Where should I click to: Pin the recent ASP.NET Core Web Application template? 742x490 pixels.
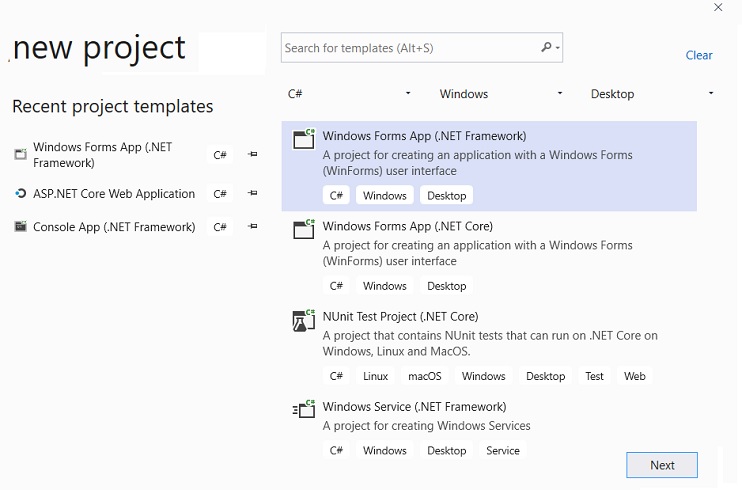tap(252, 194)
